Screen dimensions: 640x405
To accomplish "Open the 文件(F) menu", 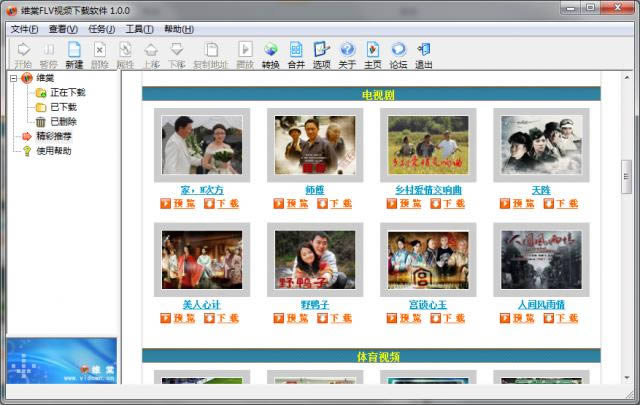I will point(24,29).
